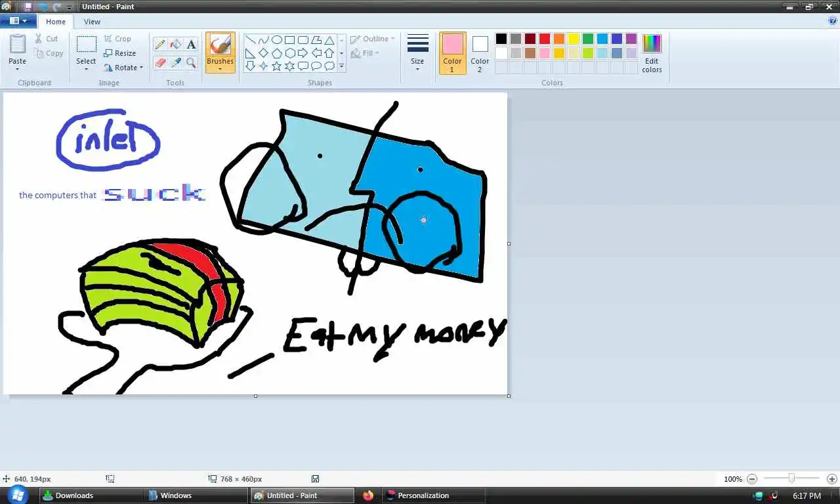
Task: Open Paint Help question mark icon
Action: 833,21
